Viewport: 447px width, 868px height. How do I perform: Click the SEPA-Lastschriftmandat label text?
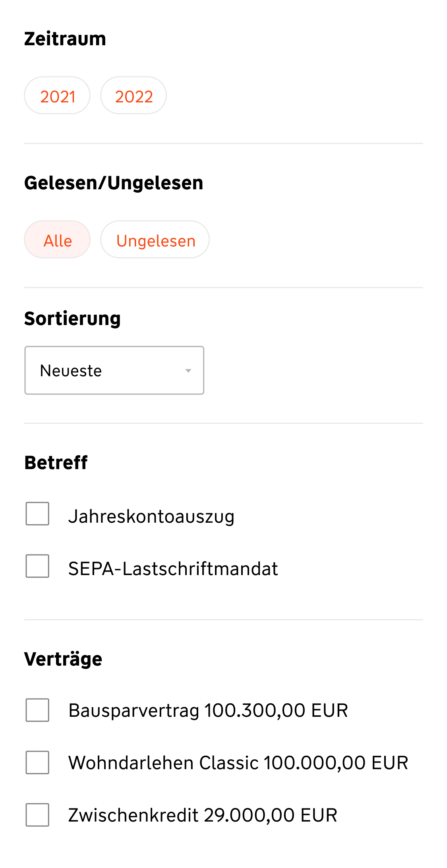(x=173, y=569)
